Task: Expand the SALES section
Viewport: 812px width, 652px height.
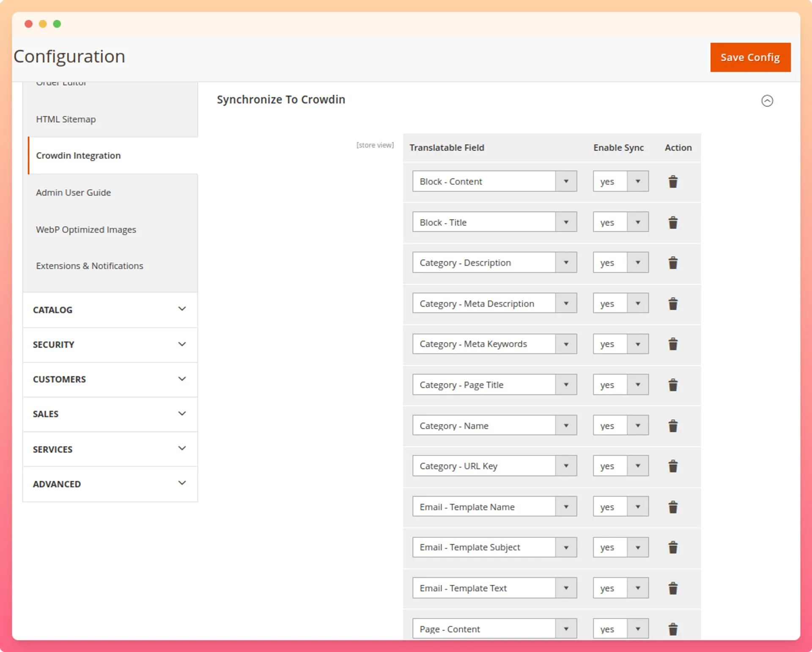Action: [x=110, y=414]
